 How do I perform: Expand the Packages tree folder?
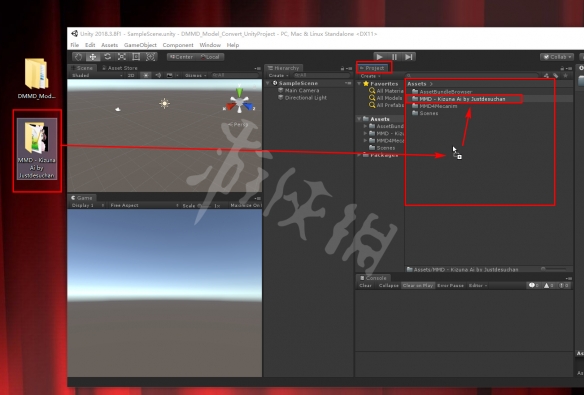coord(359,155)
